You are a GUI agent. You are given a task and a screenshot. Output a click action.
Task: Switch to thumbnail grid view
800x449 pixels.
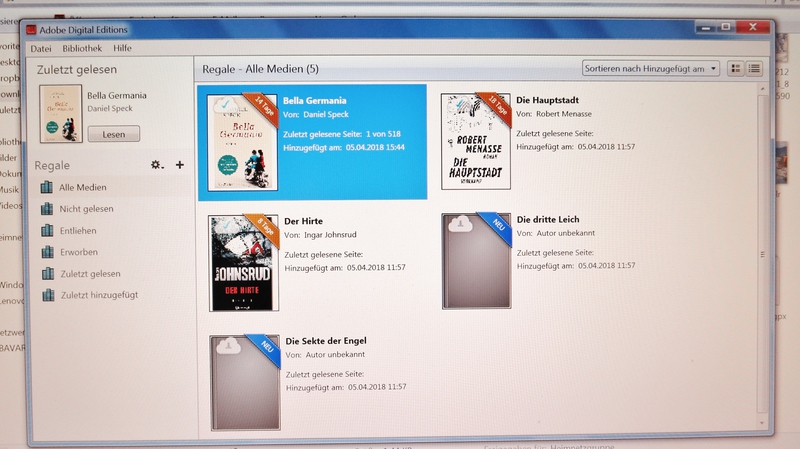pyautogui.click(x=736, y=69)
